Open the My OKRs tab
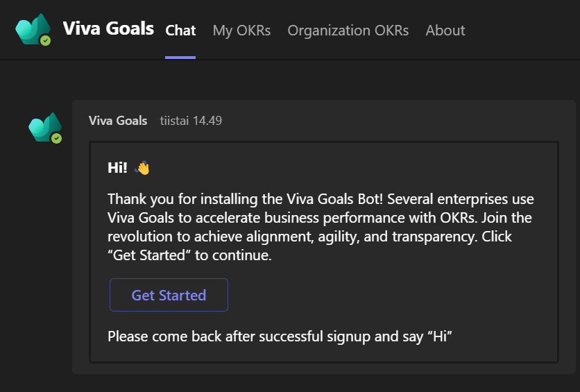The height and width of the screenshot is (392, 580). 241,31
